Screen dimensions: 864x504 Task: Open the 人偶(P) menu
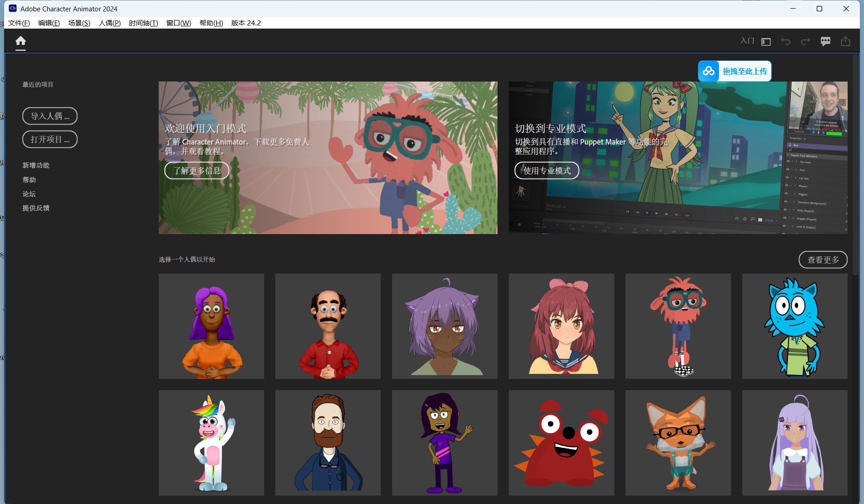(110, 23)
